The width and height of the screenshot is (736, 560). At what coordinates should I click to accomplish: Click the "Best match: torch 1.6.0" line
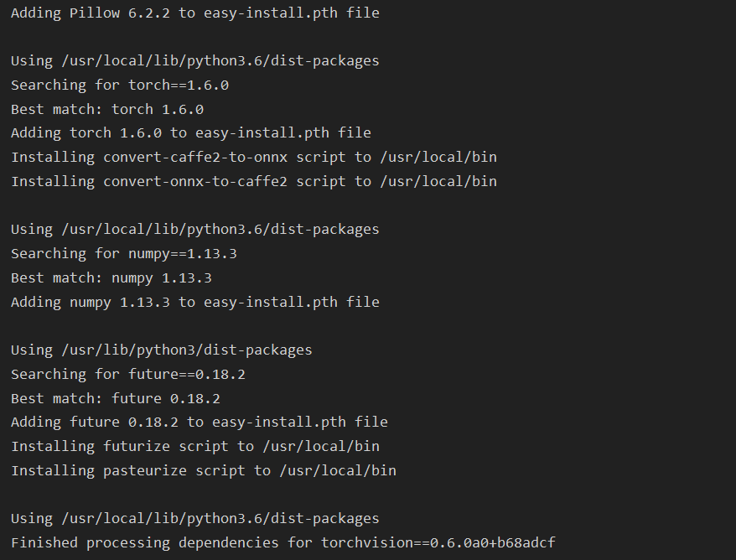pos(106,109)
